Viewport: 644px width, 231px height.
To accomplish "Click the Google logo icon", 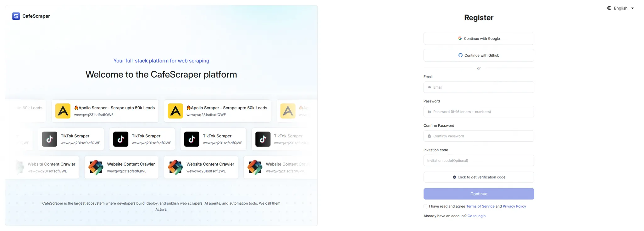I will (x=460, y=38).
